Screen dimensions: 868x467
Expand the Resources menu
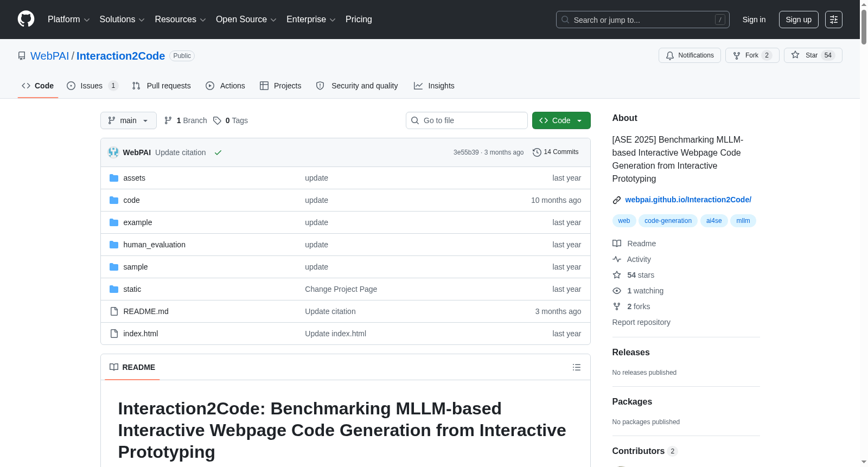pyautogui.click(x=180, y=20)
